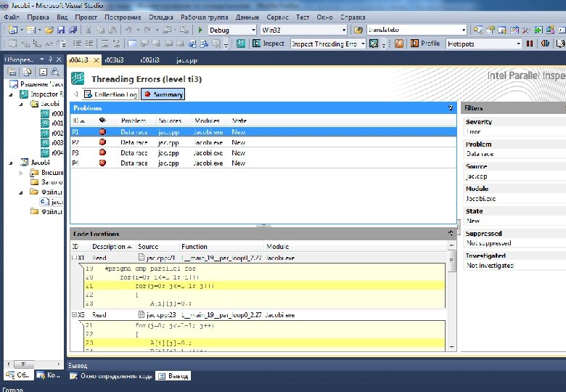
Task: Open the Сервис menu
Action: pos(278,17)
